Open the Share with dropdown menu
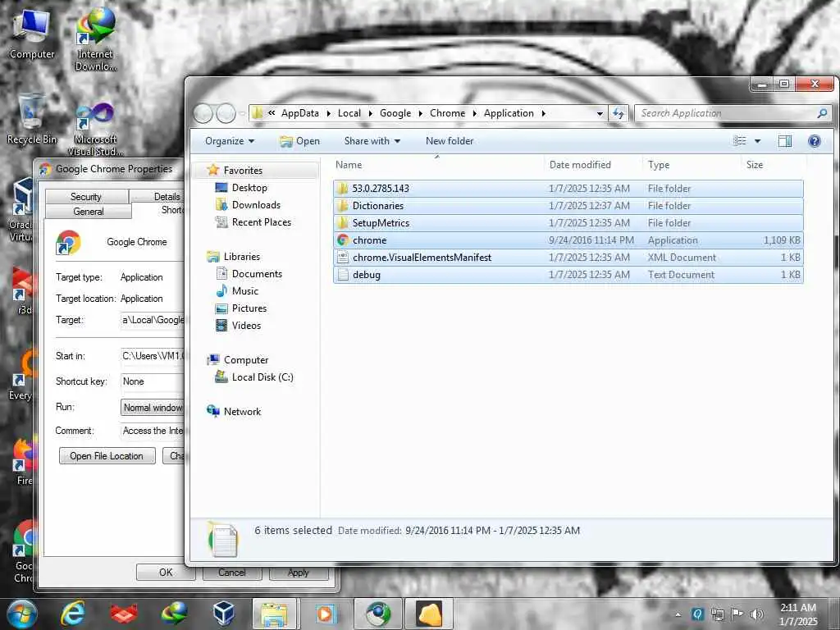The image size is (840, 630). click(372, 141)
